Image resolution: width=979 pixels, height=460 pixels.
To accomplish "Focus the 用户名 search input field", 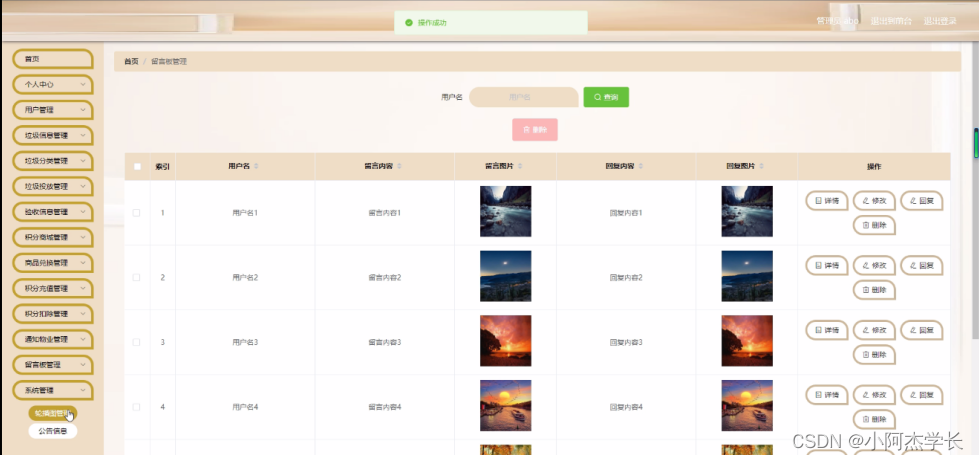I will tap(523, 97).
